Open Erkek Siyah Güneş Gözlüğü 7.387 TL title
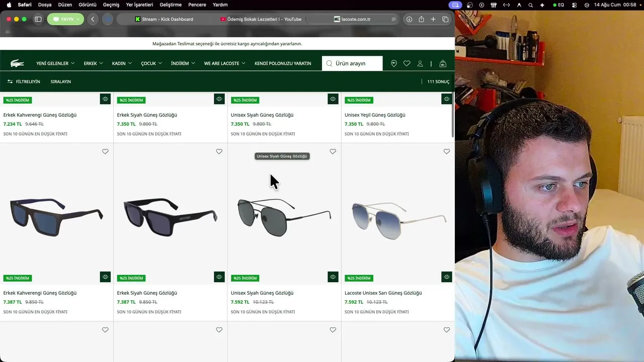Image resolution: width=644 pixels, height=362 pixels. click(147, 293)
